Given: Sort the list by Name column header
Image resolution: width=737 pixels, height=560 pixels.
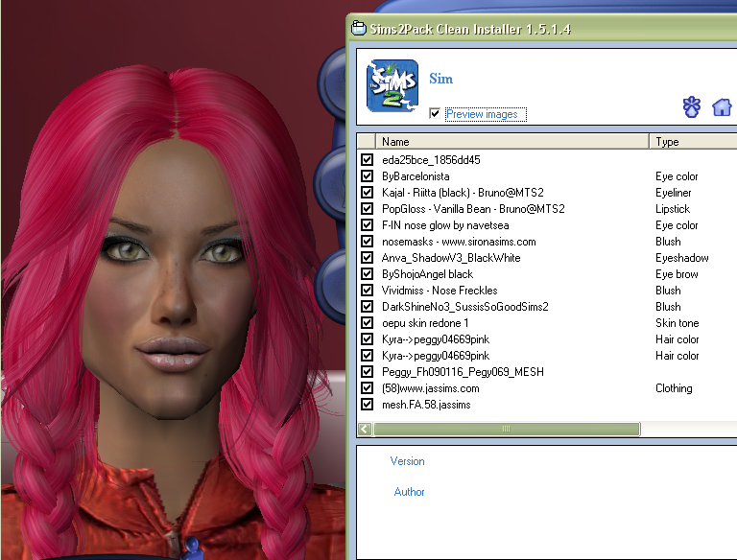Looking at the screenshot, I should click(x=509, y=142).
